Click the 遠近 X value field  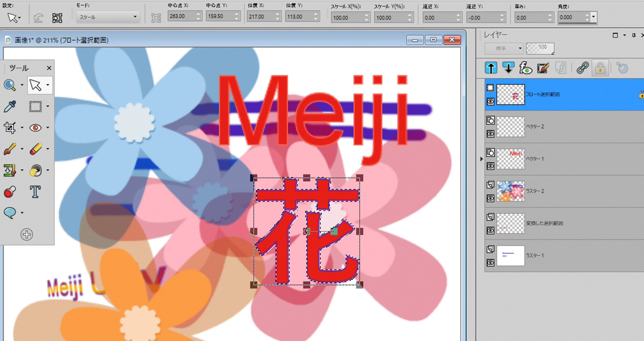(439, 18)
